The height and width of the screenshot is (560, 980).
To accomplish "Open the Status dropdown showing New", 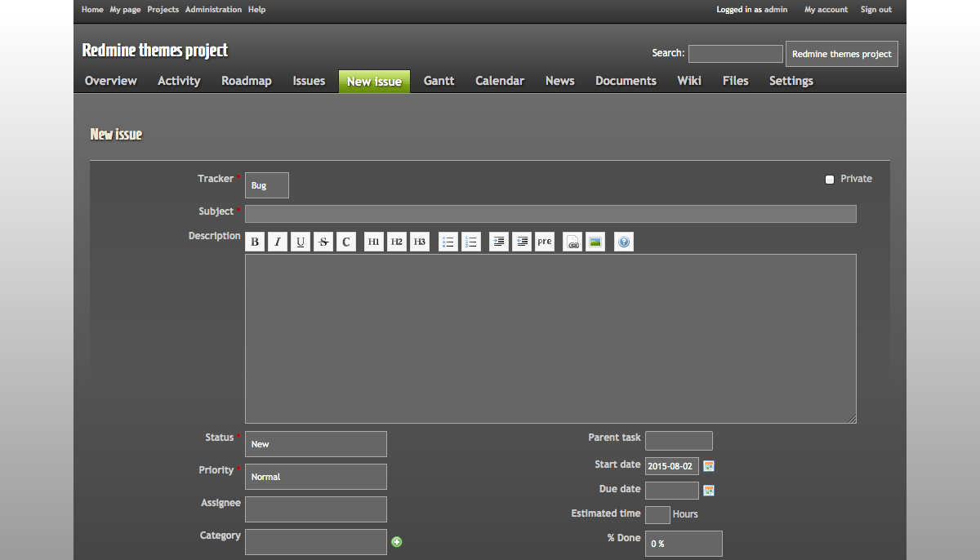I will pos(316,444).
